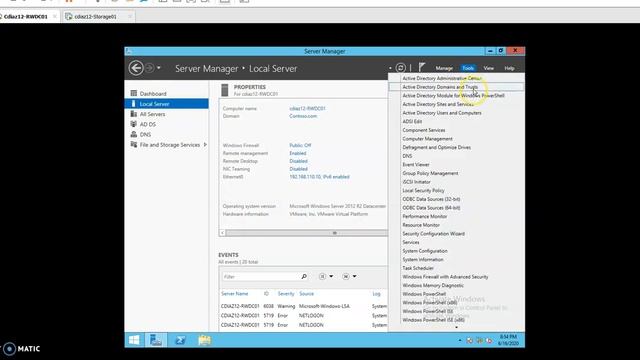
Task: Close the open Tools menu
Action: click(x=468, y=68)
